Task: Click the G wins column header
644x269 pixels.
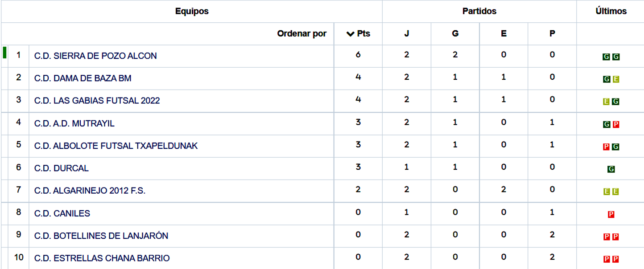Action: tap(455, 34)
